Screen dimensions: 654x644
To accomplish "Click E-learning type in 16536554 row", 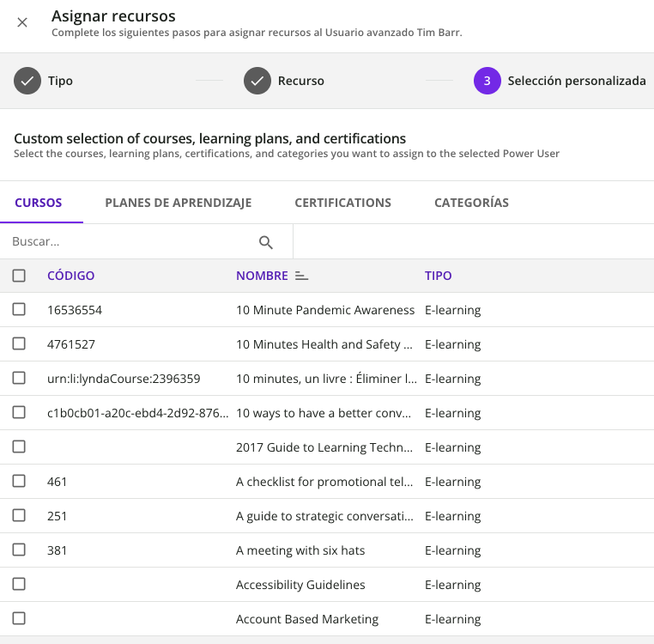I will 452,311.
